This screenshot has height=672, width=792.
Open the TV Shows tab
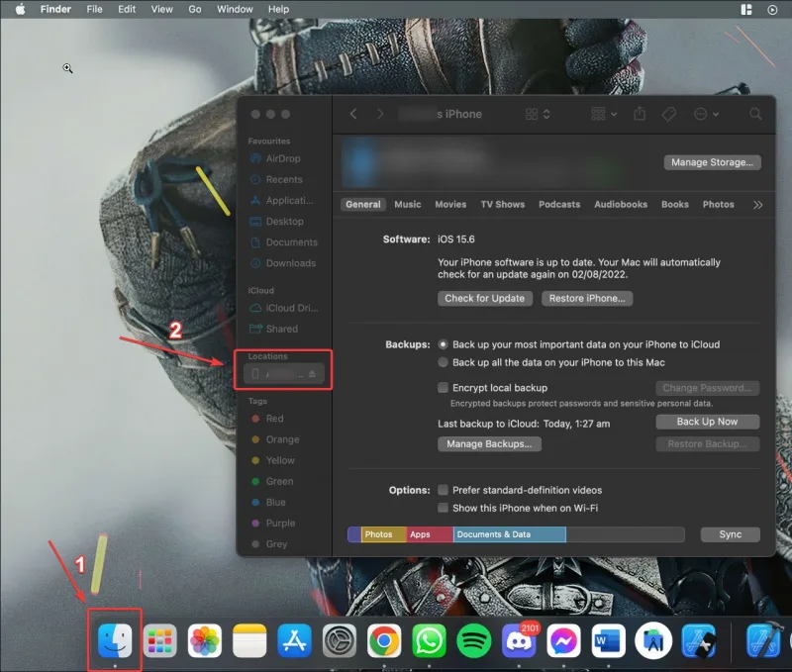click(x=503, y=205)
